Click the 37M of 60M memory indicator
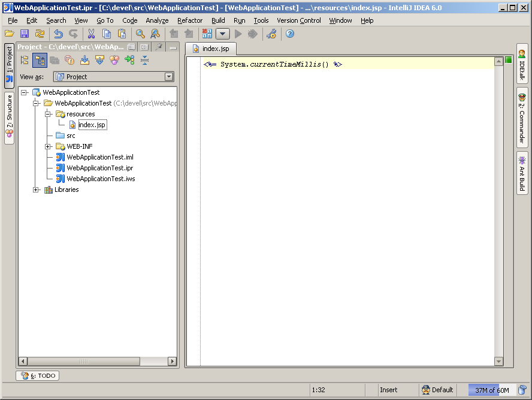 click(x=492, y=390)
